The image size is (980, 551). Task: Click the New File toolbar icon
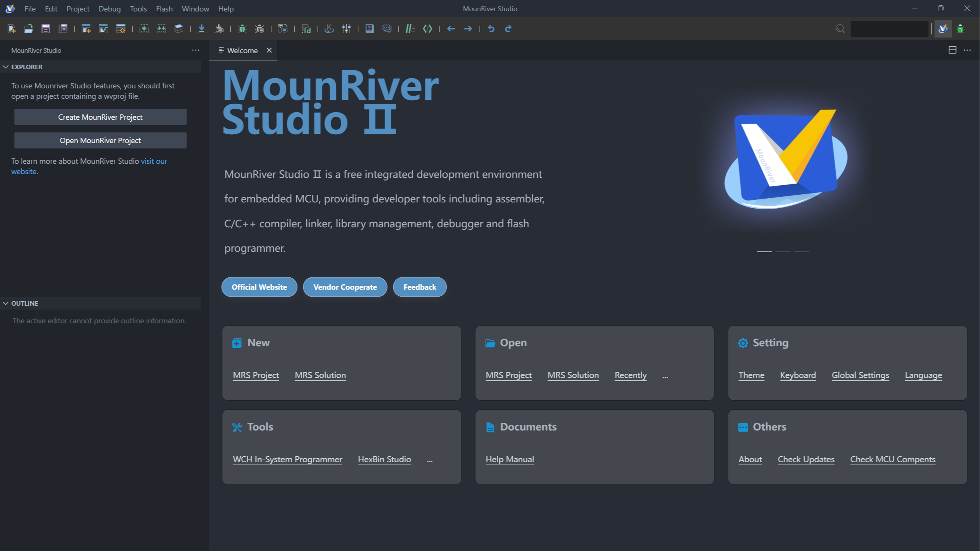coord(11,29)
